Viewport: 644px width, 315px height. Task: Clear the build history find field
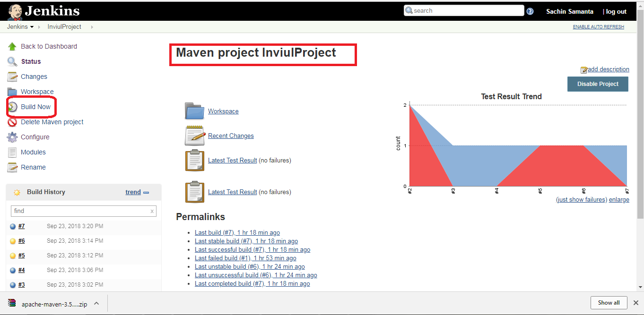point(152,211)
